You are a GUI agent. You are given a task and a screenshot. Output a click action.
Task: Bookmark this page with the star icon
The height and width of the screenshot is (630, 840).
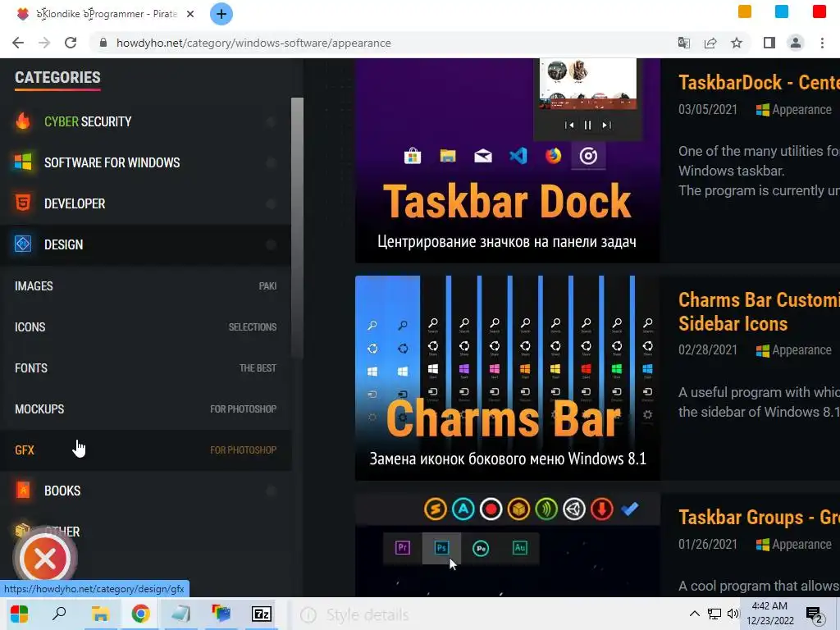tap(737, 43)
